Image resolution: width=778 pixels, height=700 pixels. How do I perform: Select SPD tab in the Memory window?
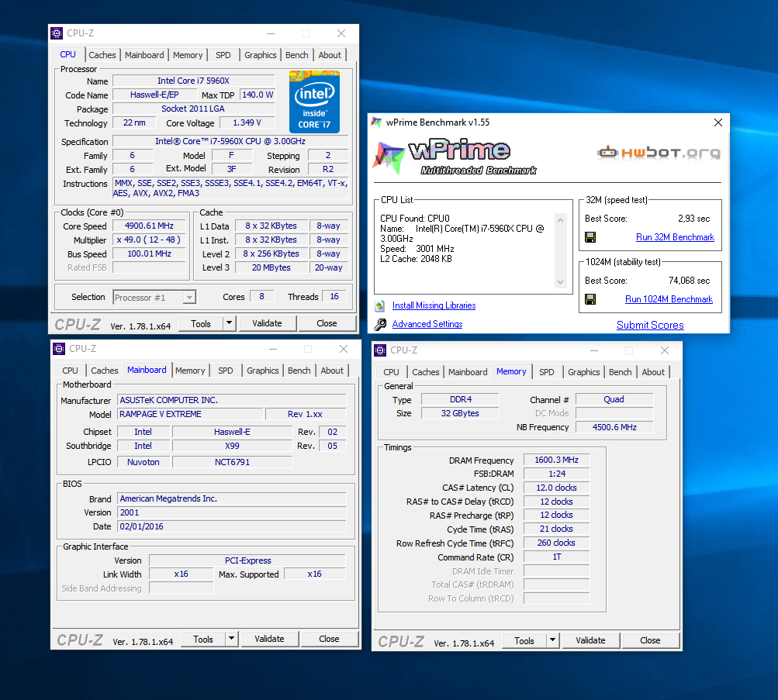pos(547,372)
